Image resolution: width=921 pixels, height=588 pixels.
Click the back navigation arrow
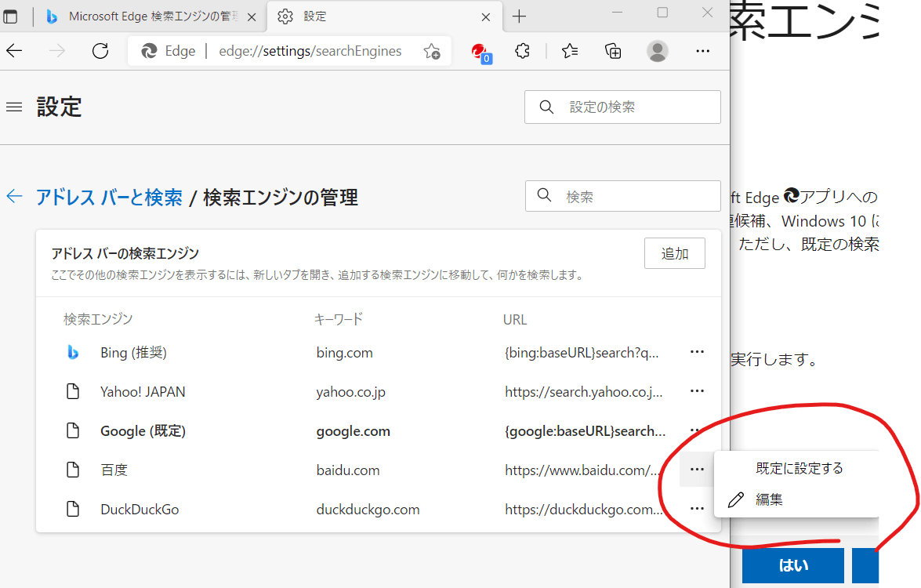15,50
